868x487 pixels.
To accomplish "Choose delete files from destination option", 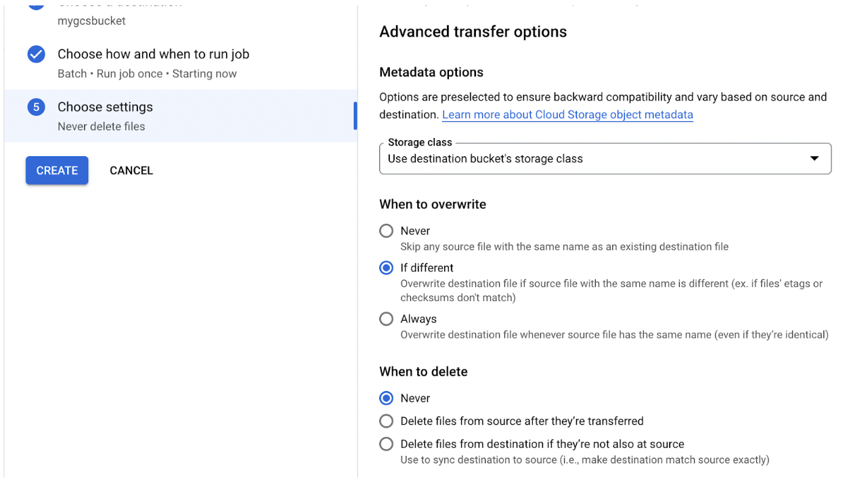I will click(x=386, y=444).
